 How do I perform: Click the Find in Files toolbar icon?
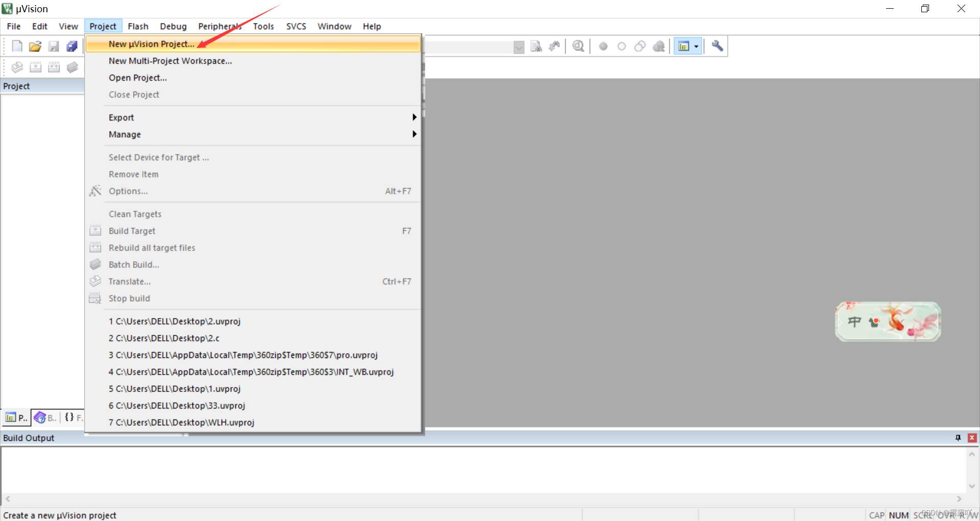pos(536,46)
